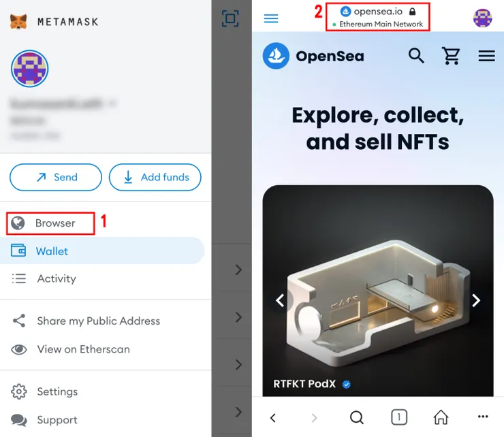
Task: Tap the QR scan icon
Action: coord(230,18)
